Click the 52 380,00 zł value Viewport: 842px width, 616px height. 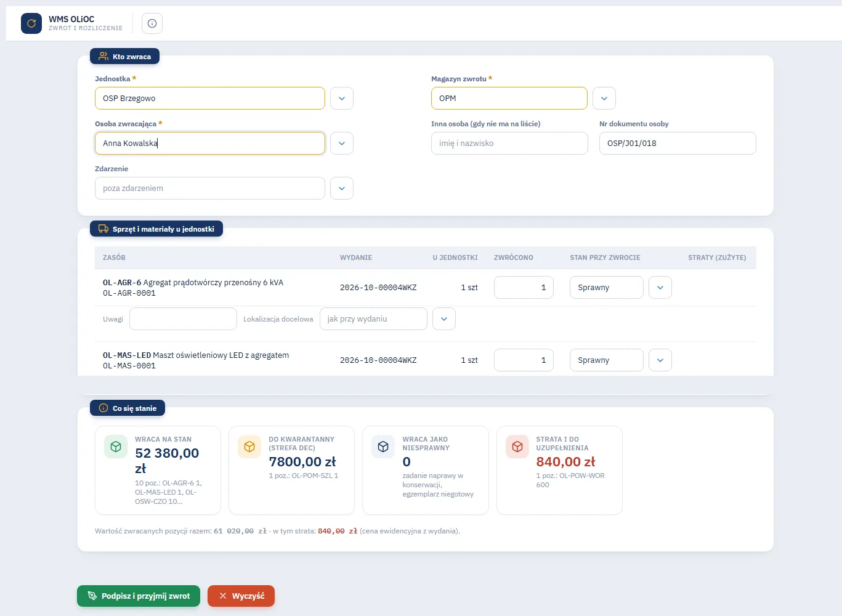tap(167, 461)
